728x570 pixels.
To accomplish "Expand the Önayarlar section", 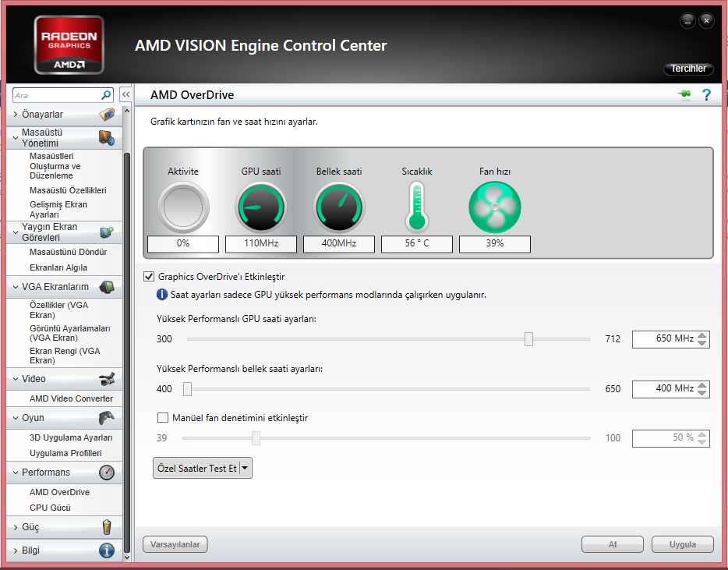I will coord(16,115).
